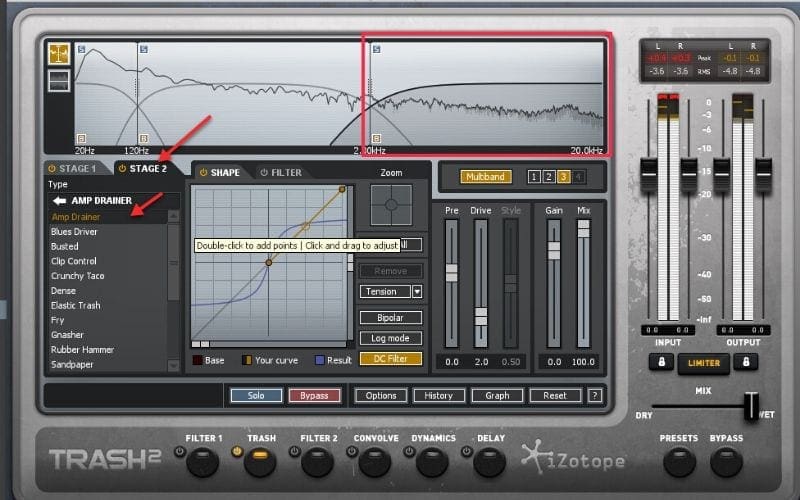
Task: Click the Graph button
Action: coord(497,395)
